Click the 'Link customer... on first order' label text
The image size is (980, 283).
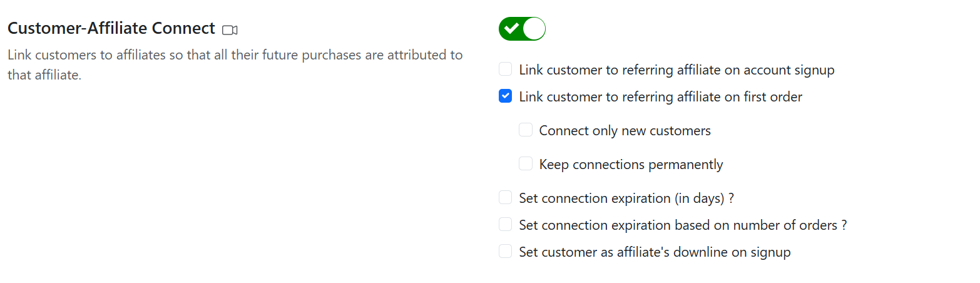pyautogui.click(x=660, y=97)
